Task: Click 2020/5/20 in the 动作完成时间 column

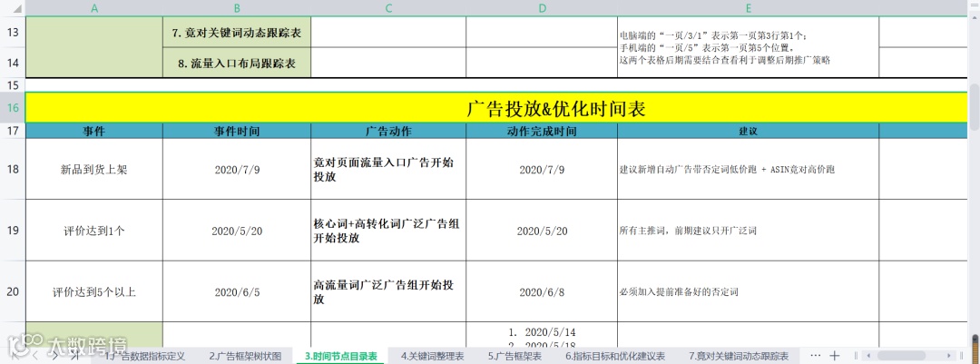Action: [542, 231]
